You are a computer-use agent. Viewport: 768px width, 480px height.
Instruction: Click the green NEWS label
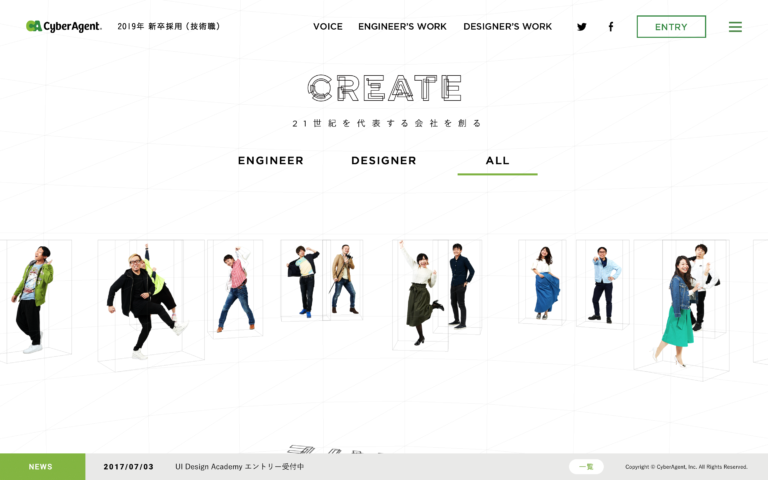point(43,467)
